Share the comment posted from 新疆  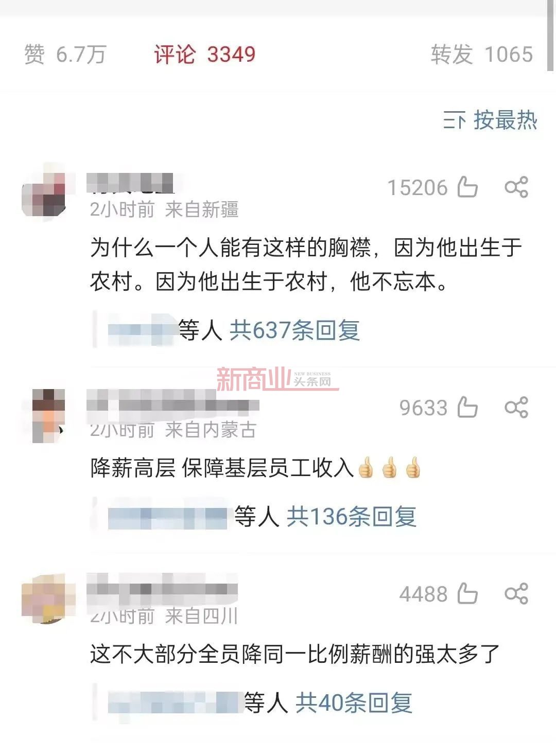pyautogui.click(x=516, y=187)
